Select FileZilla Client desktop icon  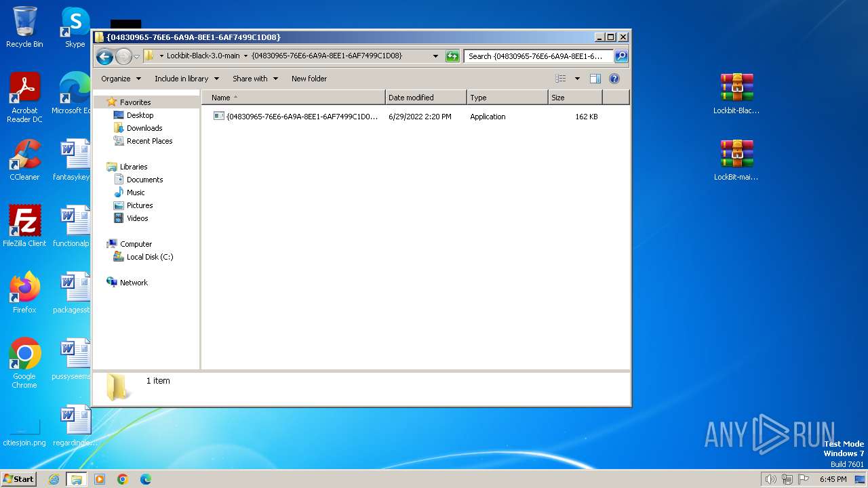coord(24,226)
